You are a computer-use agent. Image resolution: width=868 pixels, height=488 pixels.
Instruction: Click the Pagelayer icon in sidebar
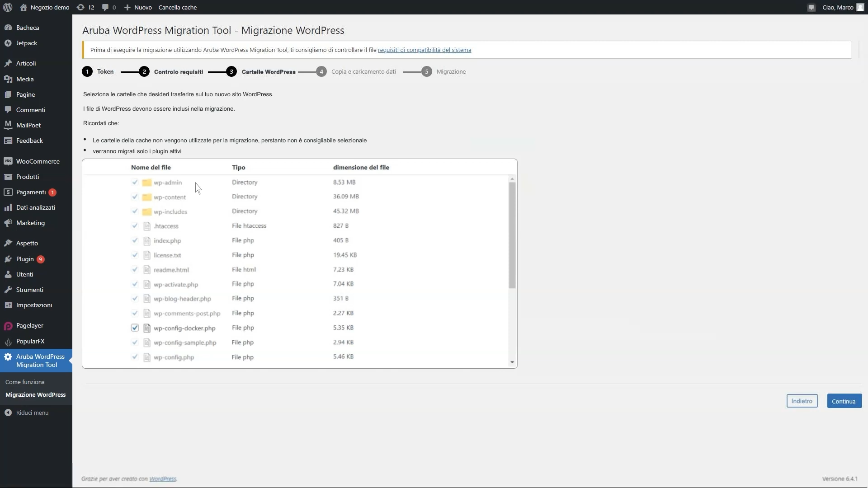click(8, 326)
